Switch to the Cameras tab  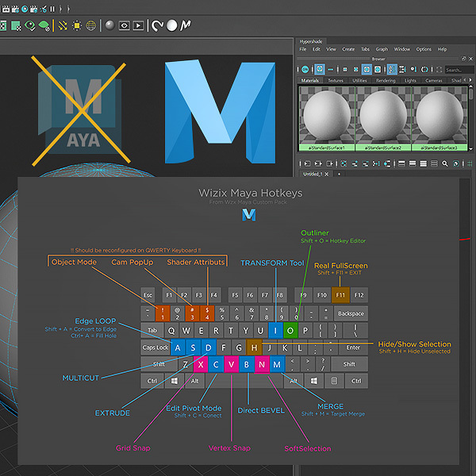pyautogui.click(x=434, y=80)
